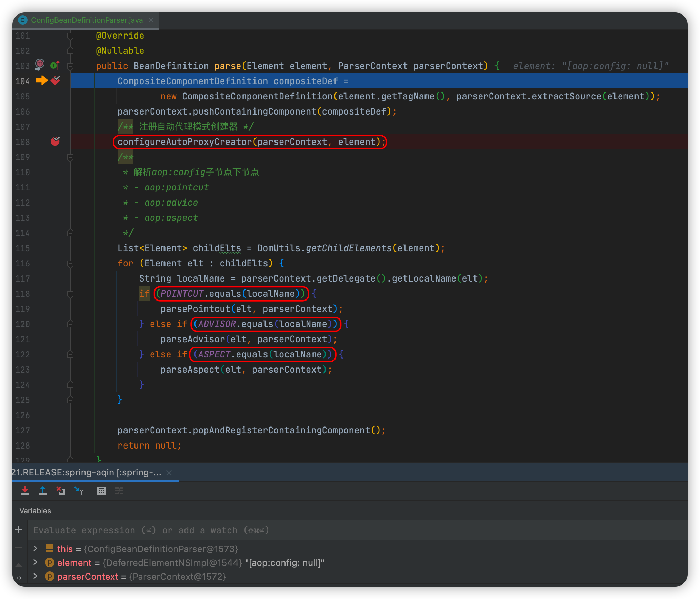Screen dimensions: 700x599
Task: Expand the 'element' variable node
Action: (35, 562)
